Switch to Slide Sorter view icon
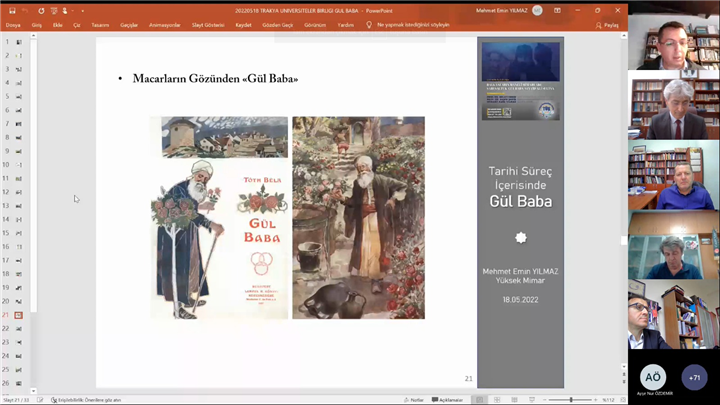Viewport: 720px width, 405px height. point(497,400)
